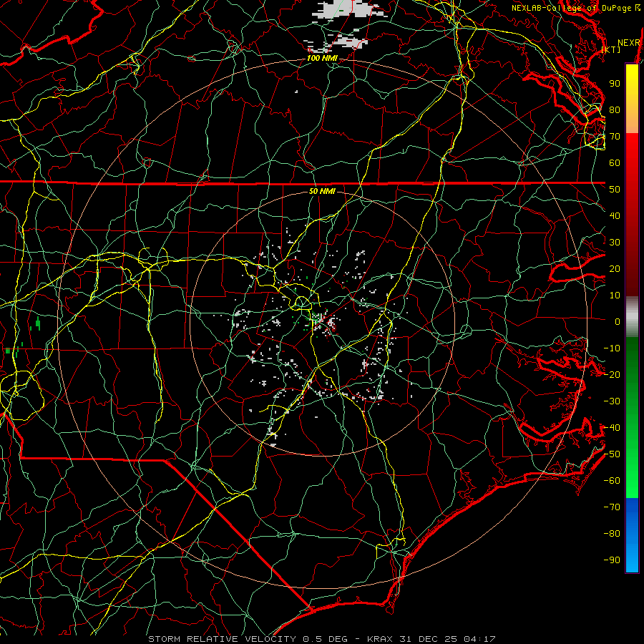Click the "-50" velocity scale label

pyautogui.click(x=612, y=454)
